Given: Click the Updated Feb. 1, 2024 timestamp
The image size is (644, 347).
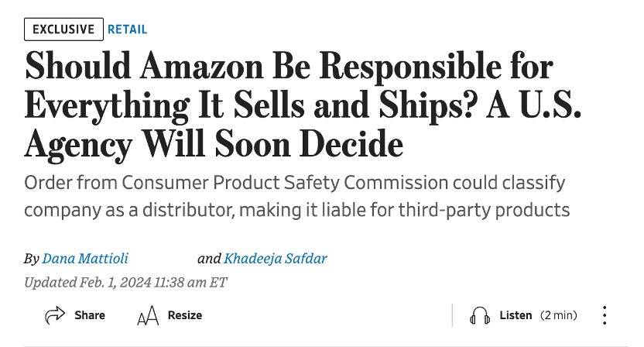Looking at the screenshot, I should (x=125, y=282).
